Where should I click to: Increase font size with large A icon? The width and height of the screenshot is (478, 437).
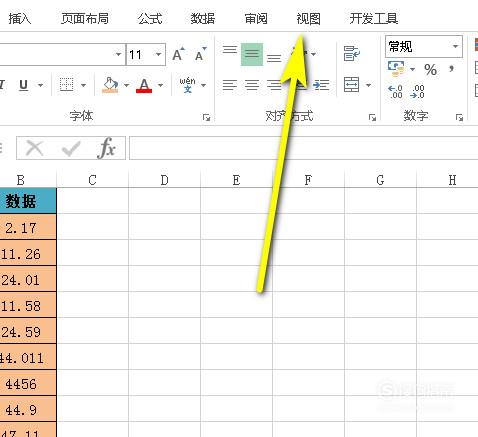pyautogui.click(x=178, y=54)
